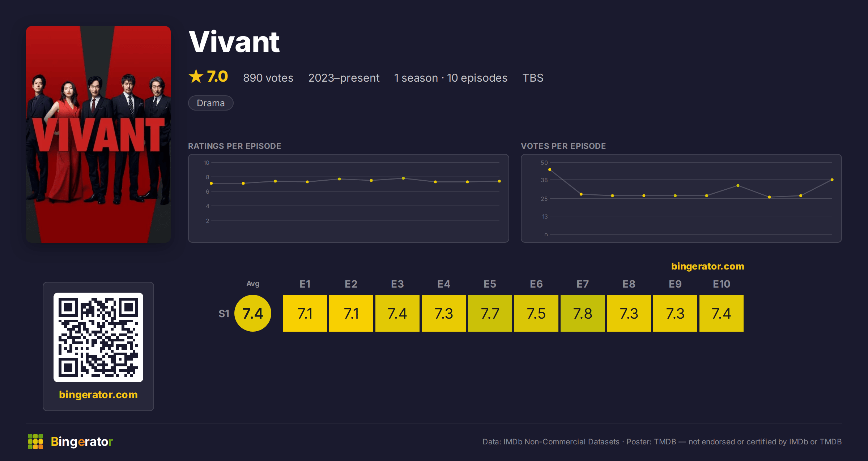The height and width of the screenshot is (461, 868).
Task: Click the yellow star rating icon
Action: [x=196, y=76]
